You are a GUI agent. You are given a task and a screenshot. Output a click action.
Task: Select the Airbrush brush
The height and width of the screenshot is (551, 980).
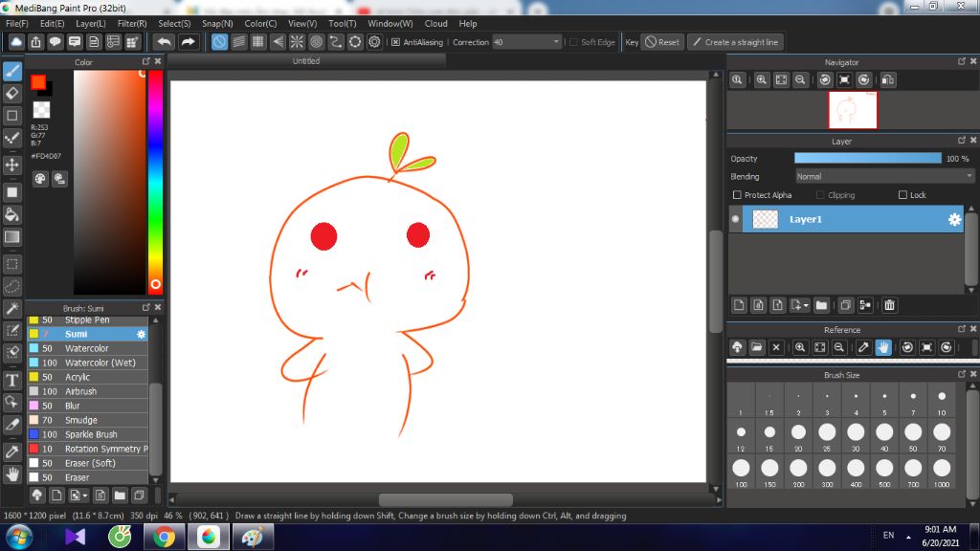(x=88, y=391)
